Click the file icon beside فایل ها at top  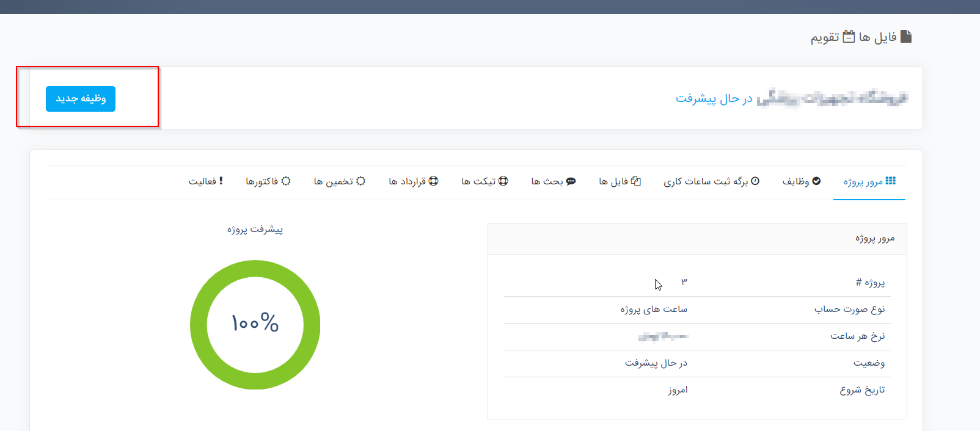(x=906, y=37)
